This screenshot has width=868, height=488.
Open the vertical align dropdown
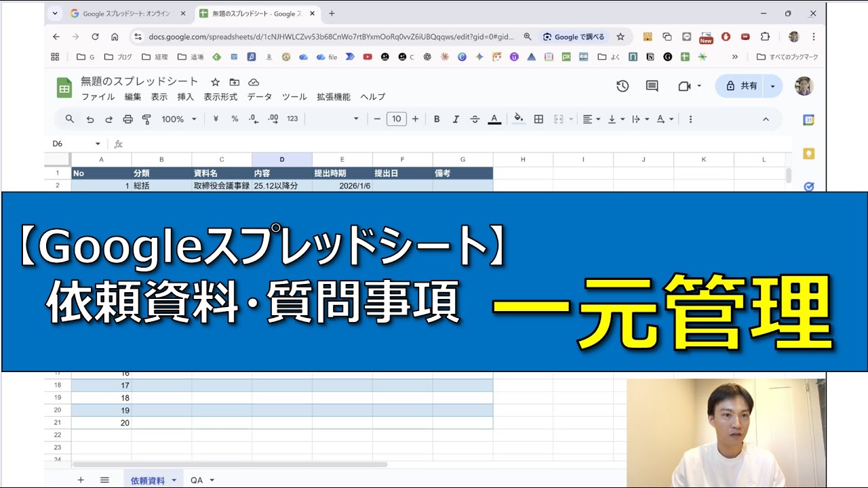616,119
